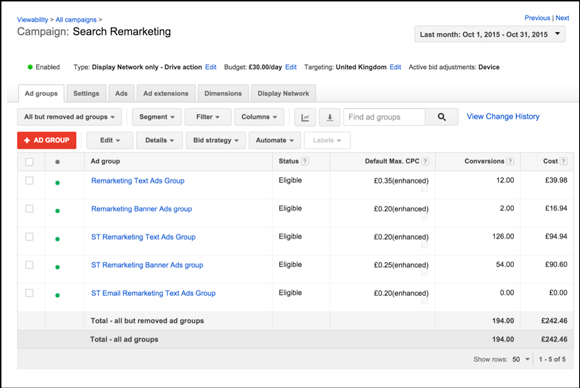Click the magnifier search icon button

pos(442,117)
